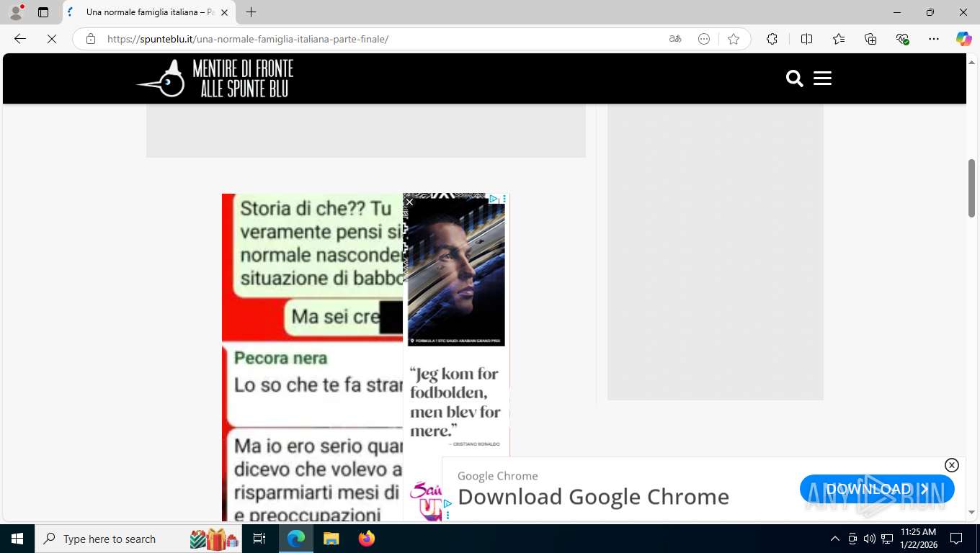Open Task View on the taskbar

(259, 539)
